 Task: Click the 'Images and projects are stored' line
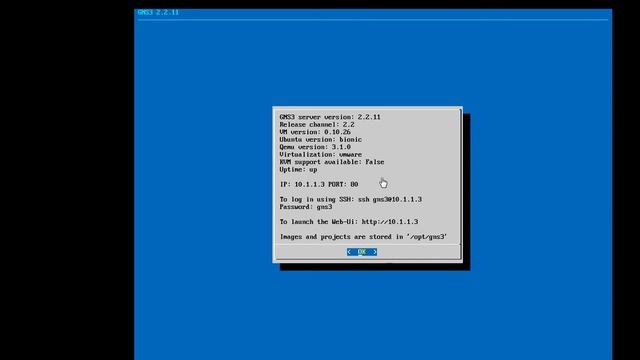(363, 237)
